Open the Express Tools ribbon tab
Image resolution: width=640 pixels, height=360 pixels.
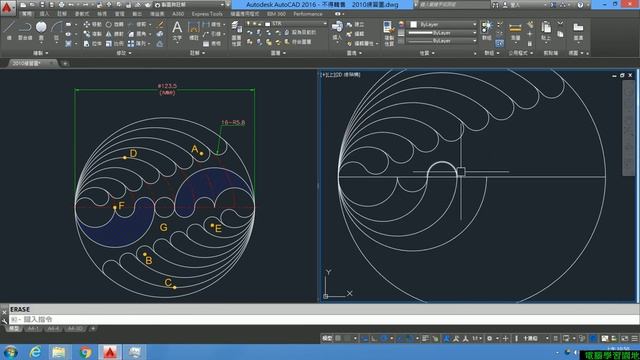point(207,14)
